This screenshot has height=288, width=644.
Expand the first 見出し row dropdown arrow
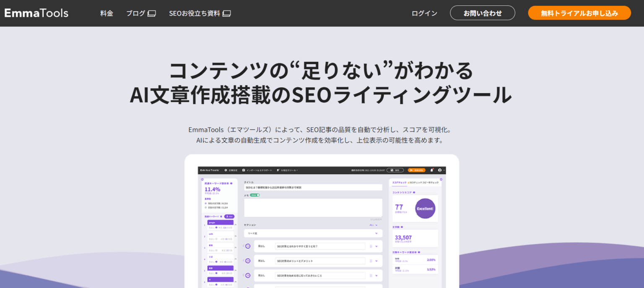click(376, 246)
